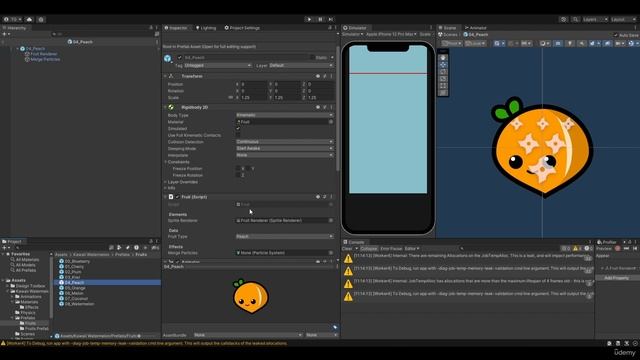Toggle the Simulated checkbox

tap(238, 129)
